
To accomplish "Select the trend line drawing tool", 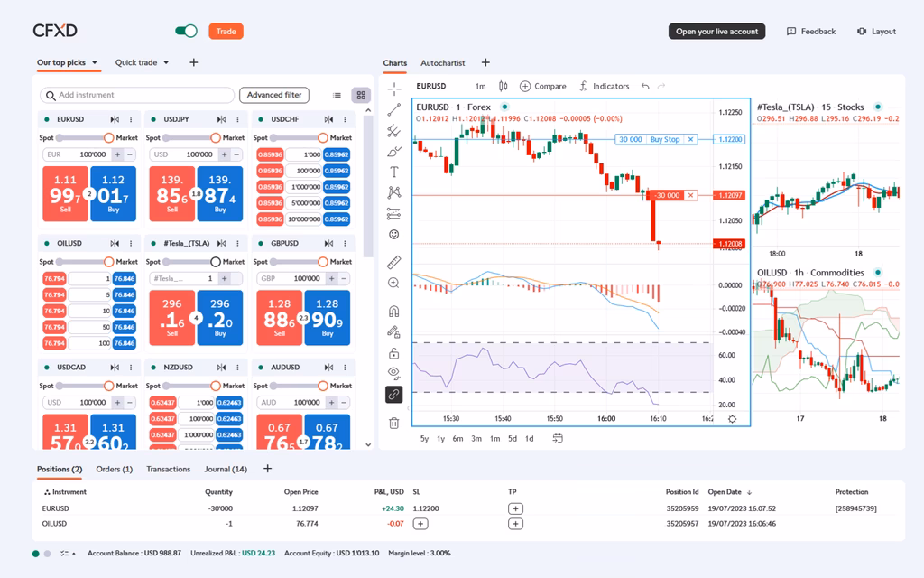I will [x=393, y=109].
